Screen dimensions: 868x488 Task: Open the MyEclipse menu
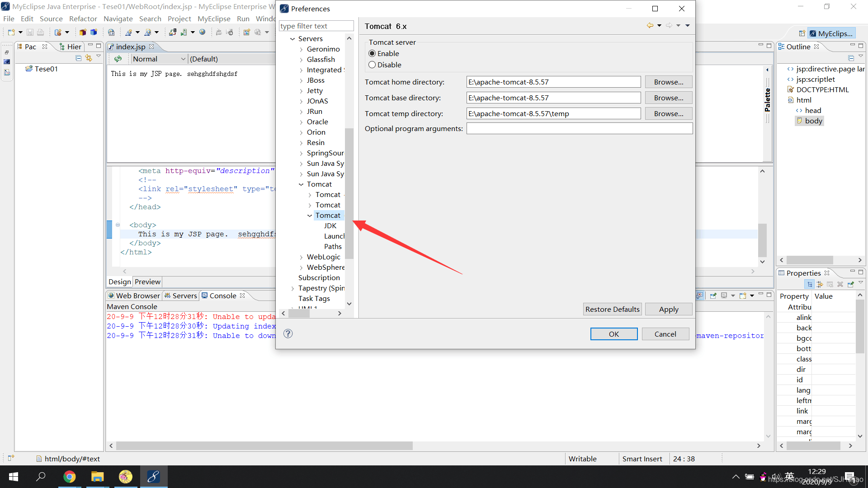214,19
